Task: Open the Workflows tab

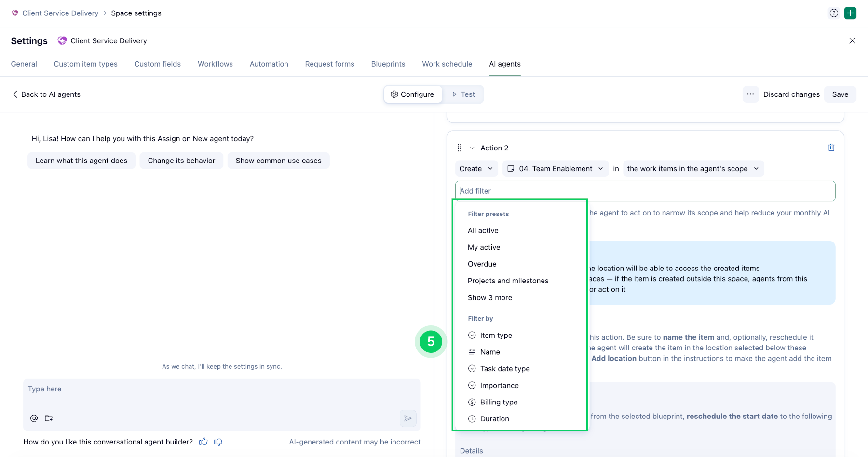Action: (215, 64)
